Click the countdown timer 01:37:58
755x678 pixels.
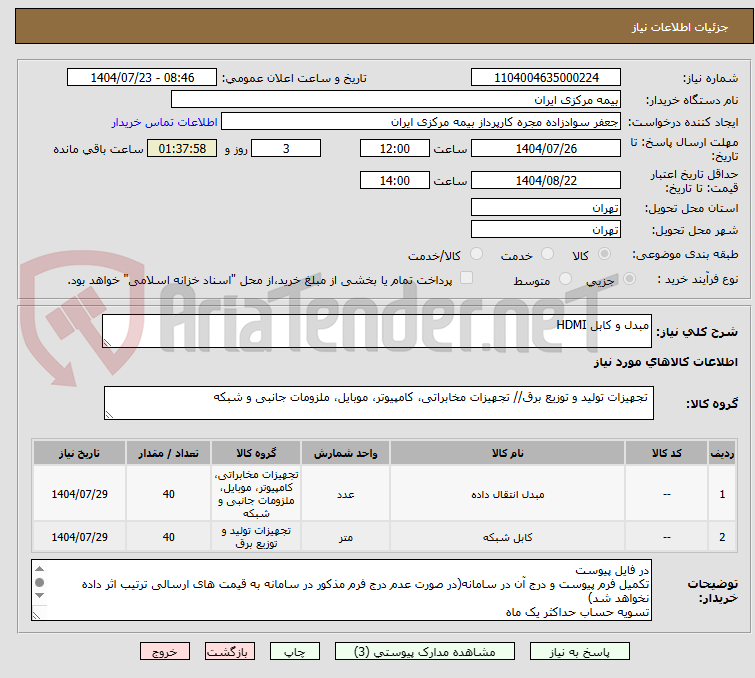(182, 148)
